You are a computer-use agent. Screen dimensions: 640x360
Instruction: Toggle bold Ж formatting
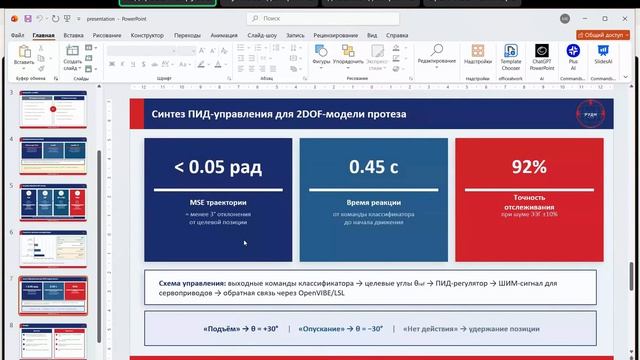coord(112,64)
